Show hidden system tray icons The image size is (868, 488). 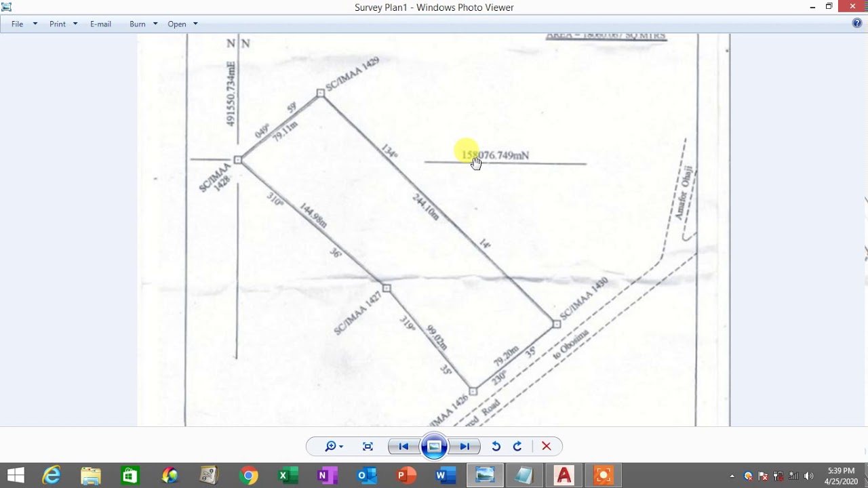pos(732,476)
